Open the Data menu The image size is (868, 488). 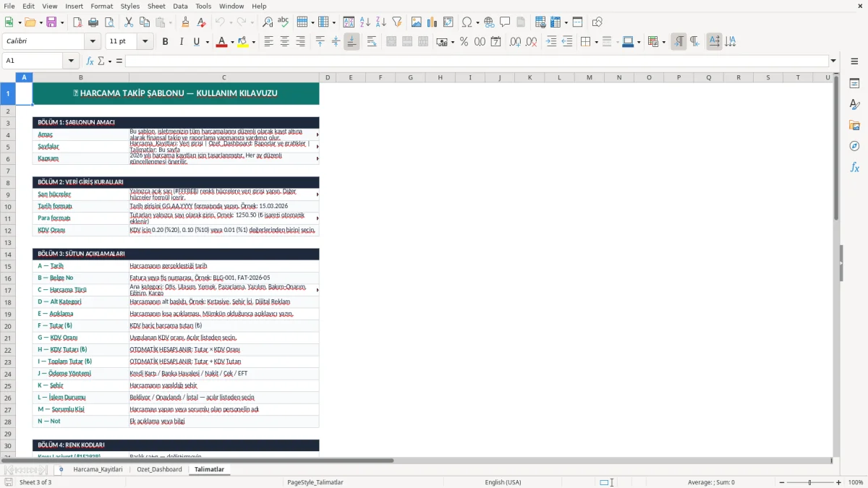[x=180, y=6]
